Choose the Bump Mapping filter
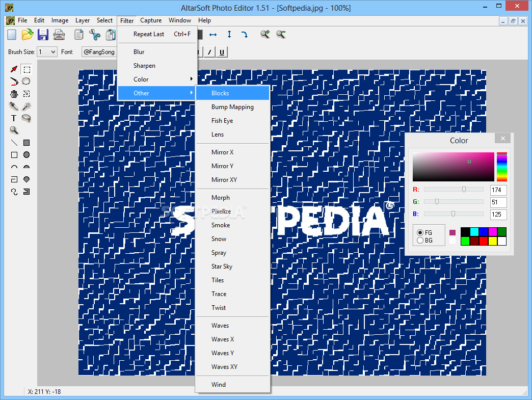This screenshot has width=532, height=400. tap(233, 107)
